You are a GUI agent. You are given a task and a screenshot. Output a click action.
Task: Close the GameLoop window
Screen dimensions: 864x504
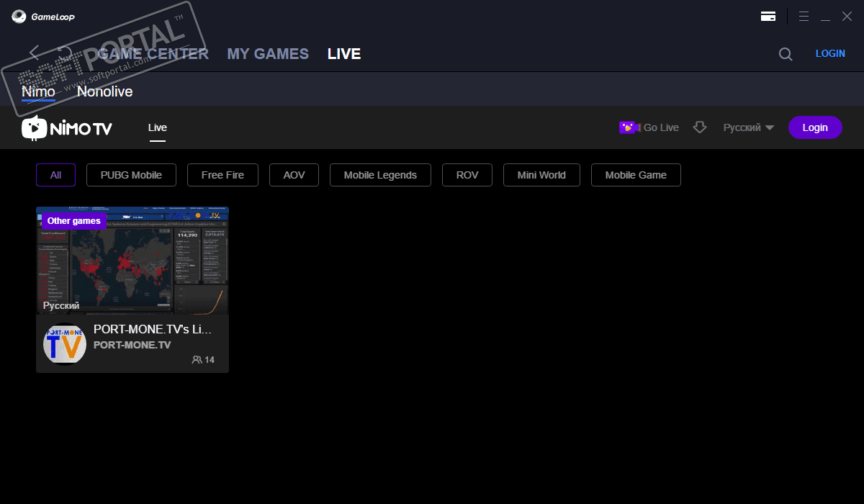coord(847,16)
